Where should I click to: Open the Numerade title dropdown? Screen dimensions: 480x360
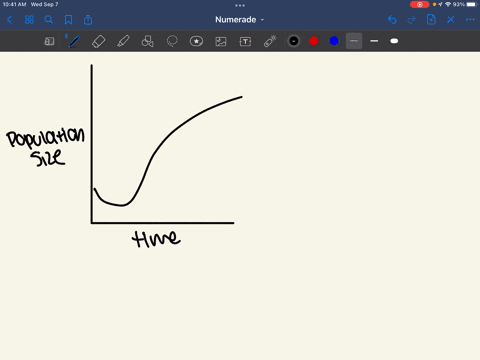239,20
